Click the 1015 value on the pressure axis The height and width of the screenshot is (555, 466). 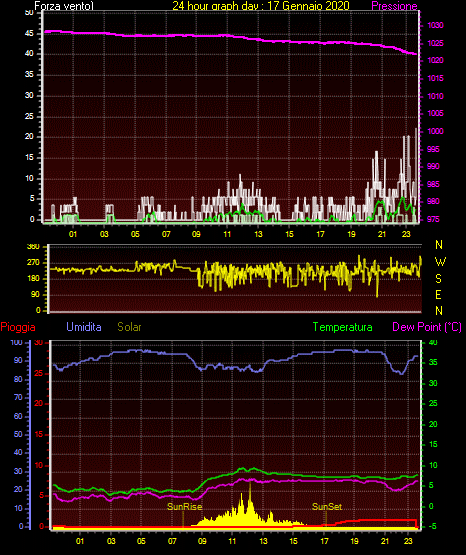click(x=435, y=78)
